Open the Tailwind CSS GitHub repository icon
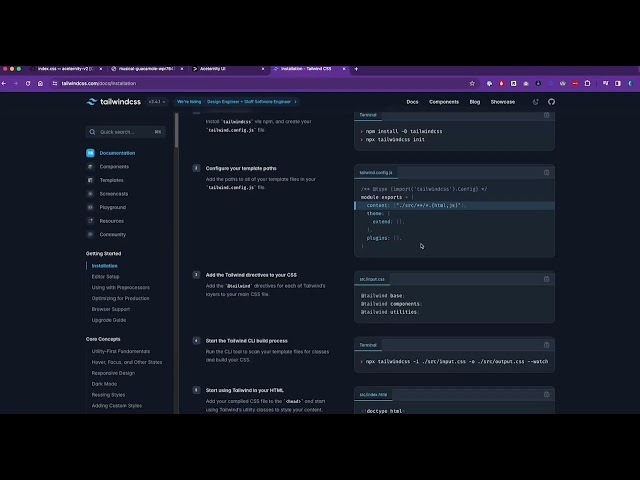The height and width of the screenshot is (480, 640). pos(551,102)
